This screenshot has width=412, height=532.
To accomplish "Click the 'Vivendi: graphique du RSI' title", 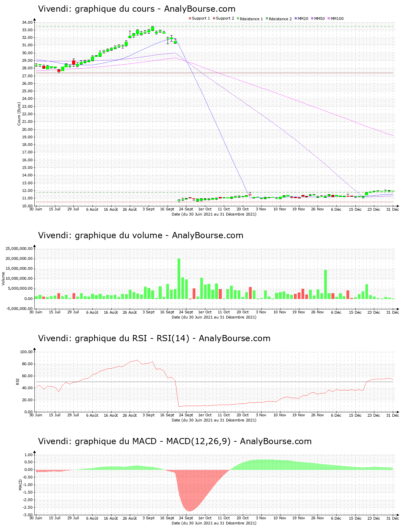I will pyautogui.click(x=154, y=338).
